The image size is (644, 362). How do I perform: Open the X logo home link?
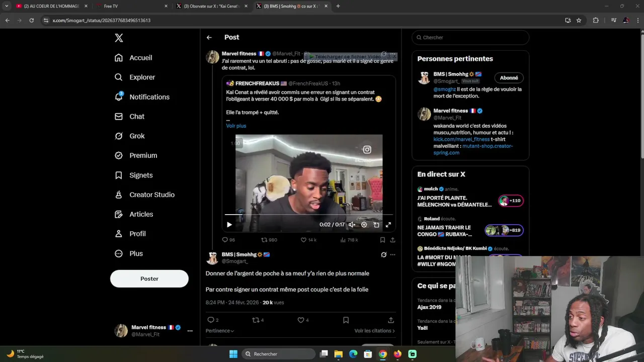point(119,38)
